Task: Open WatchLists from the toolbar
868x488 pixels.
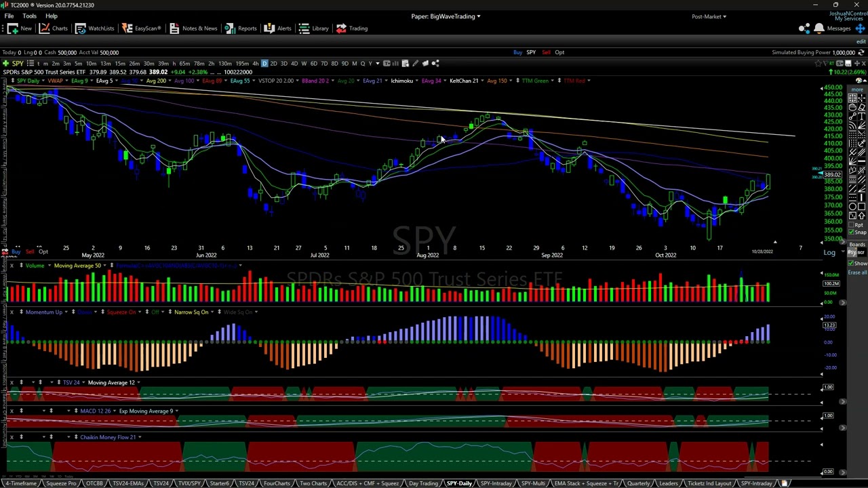Action: pos(94,28)
